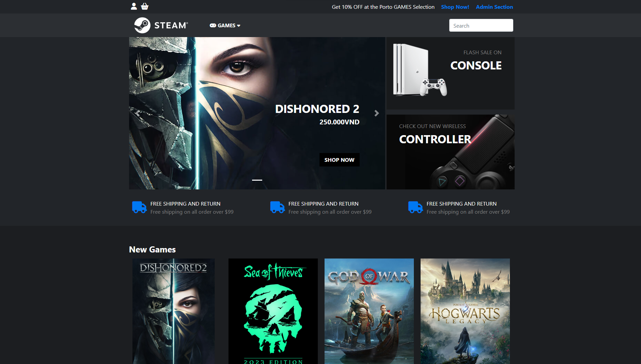The width and height of the screenshot is (641, 364).
Task: View the Hogwarts Legacy game cover
Action: point(465,311)
